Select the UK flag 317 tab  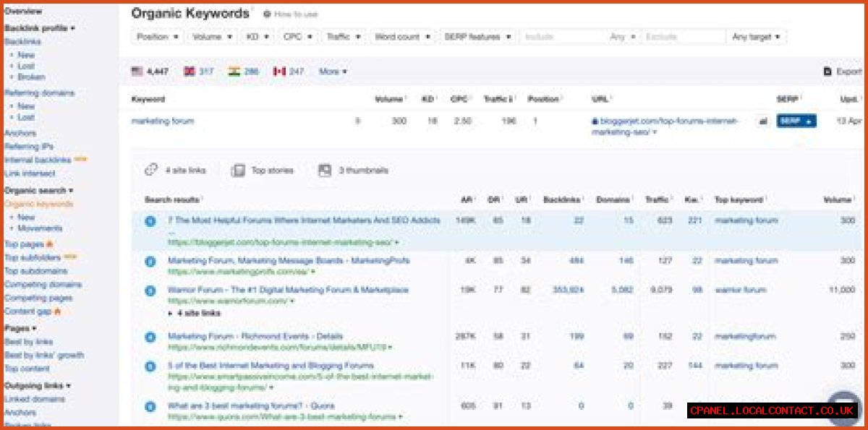(x=199, y=72)
